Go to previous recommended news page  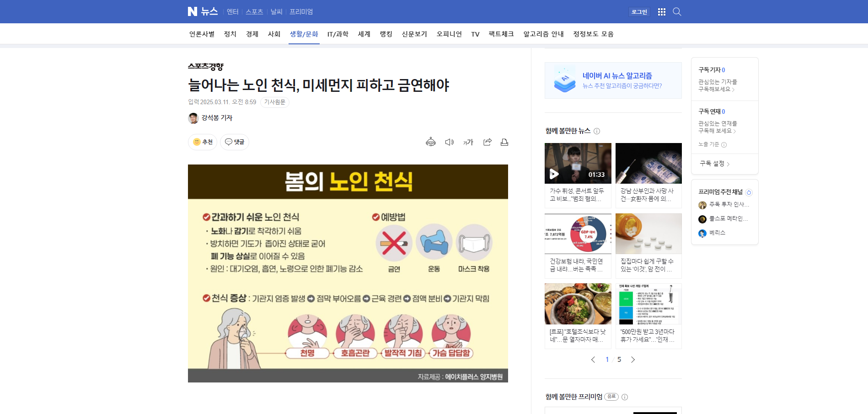(x=593, y=360)
